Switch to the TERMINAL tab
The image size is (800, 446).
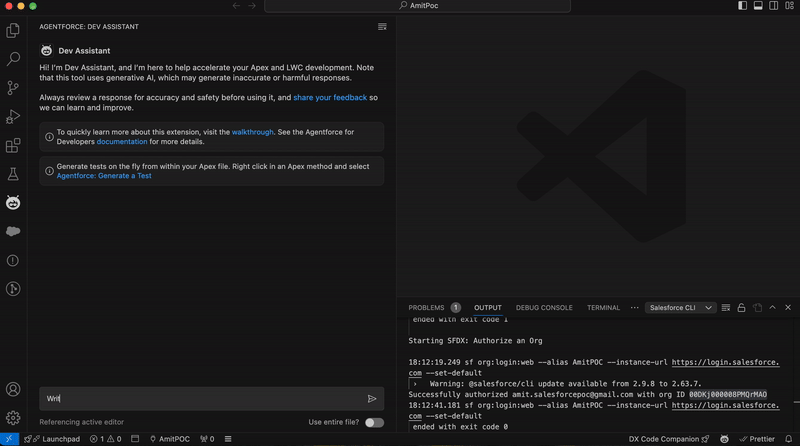603,308
